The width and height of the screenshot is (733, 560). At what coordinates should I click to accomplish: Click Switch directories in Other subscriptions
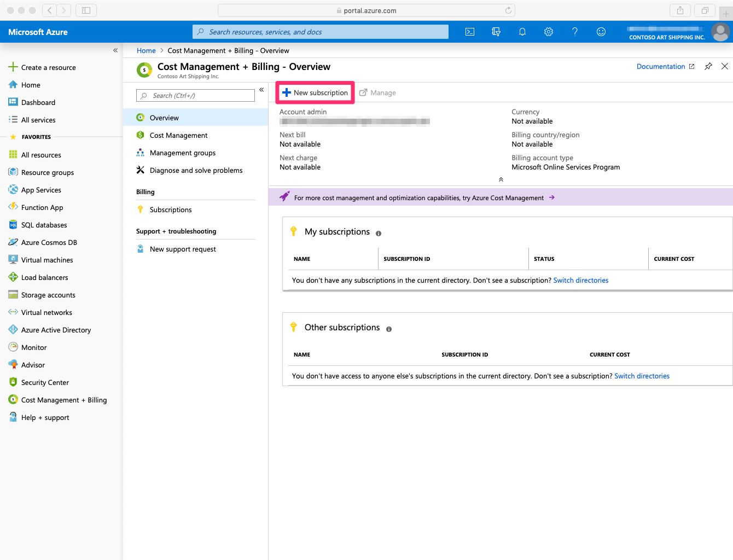(x=642, y=376)
